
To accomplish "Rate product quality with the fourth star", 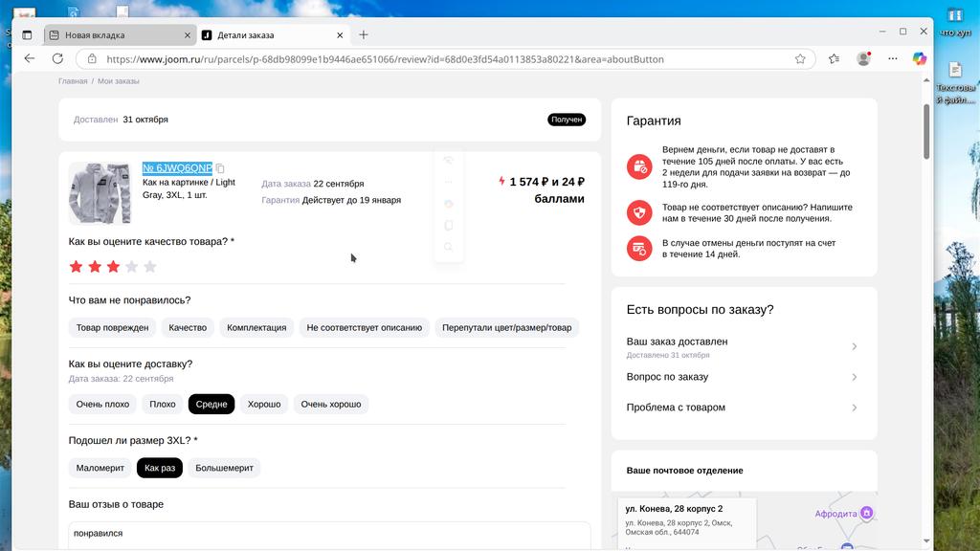I will click(131, 267).
